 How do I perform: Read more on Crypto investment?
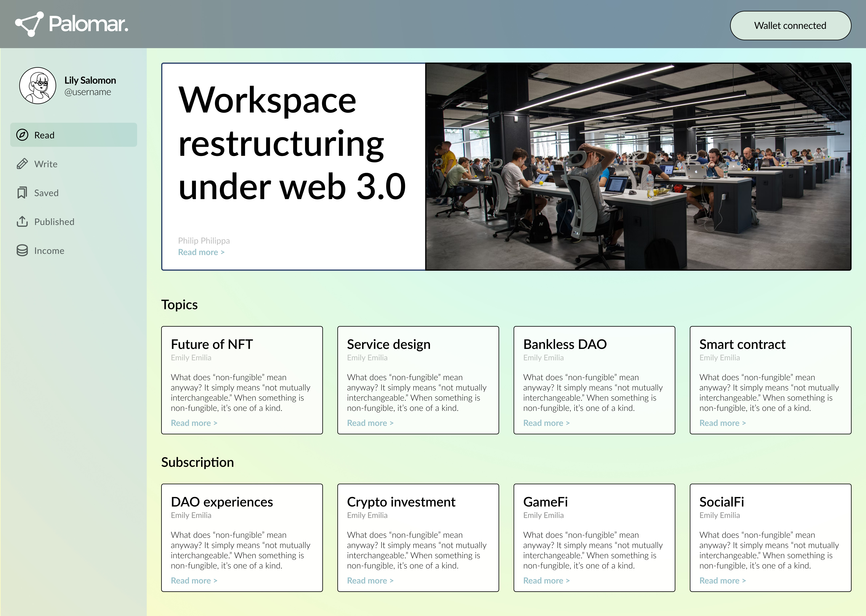pyautogui.click(x=370, y=581)
